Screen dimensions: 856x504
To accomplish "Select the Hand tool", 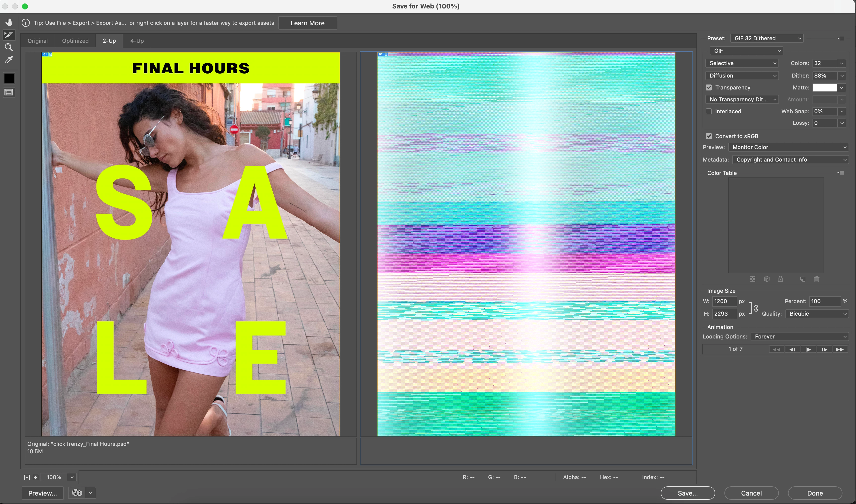I will 9,22.
